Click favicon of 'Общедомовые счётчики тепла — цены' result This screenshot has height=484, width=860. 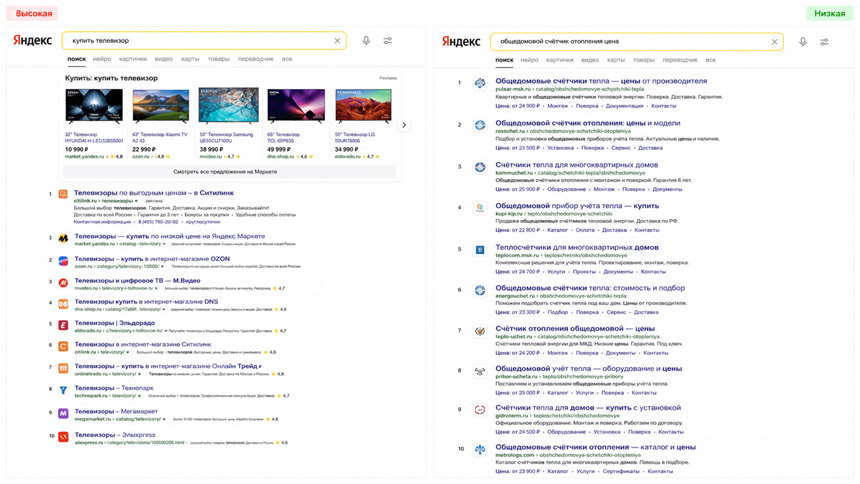coord(480,83)
